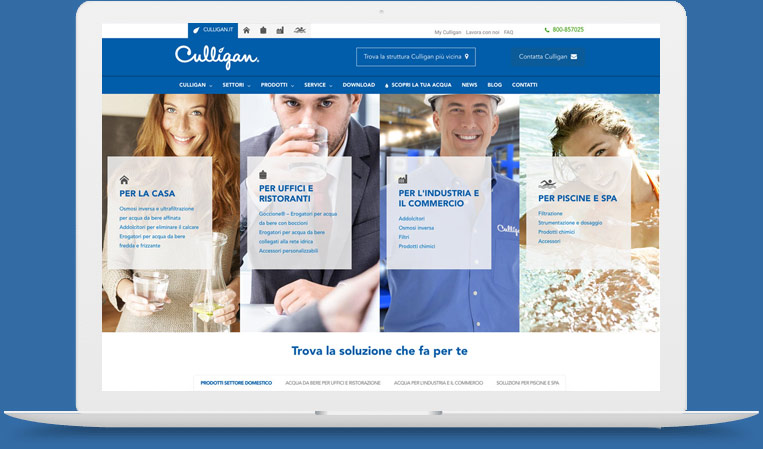Click Addolcitori per eliminare il calcare
The height and width of the screenshot is (449, 763).
pyautogui.click(x=159, y=227)
